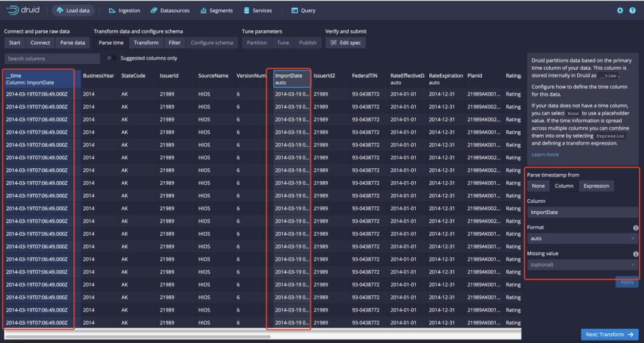Open the Format dropdown set to auto
This screenshot has height=343, width=644.
click(583, 239)
